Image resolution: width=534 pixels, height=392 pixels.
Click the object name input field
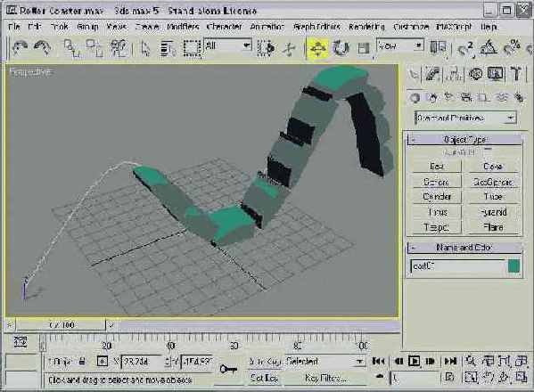(x=458, y=266)
